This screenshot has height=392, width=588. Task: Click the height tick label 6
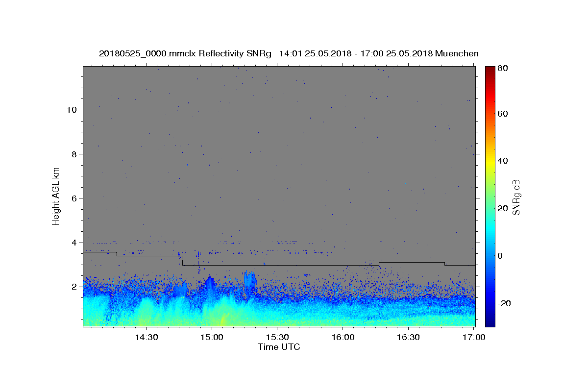[74, 198]
